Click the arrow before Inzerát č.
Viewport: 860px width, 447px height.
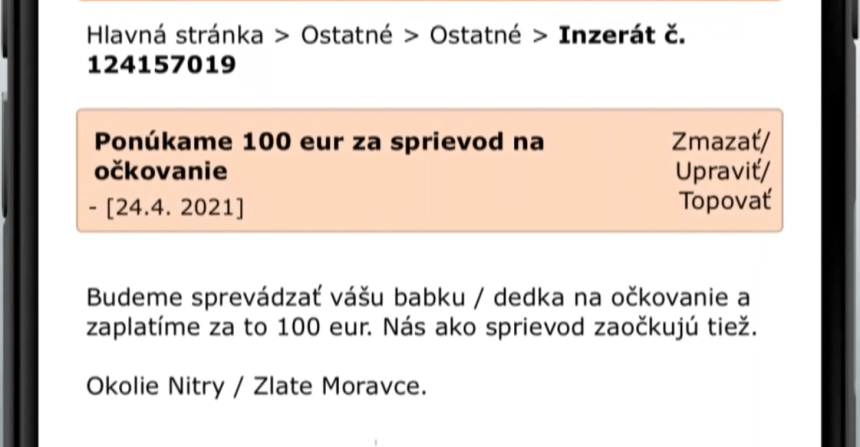tap(540, 35)
